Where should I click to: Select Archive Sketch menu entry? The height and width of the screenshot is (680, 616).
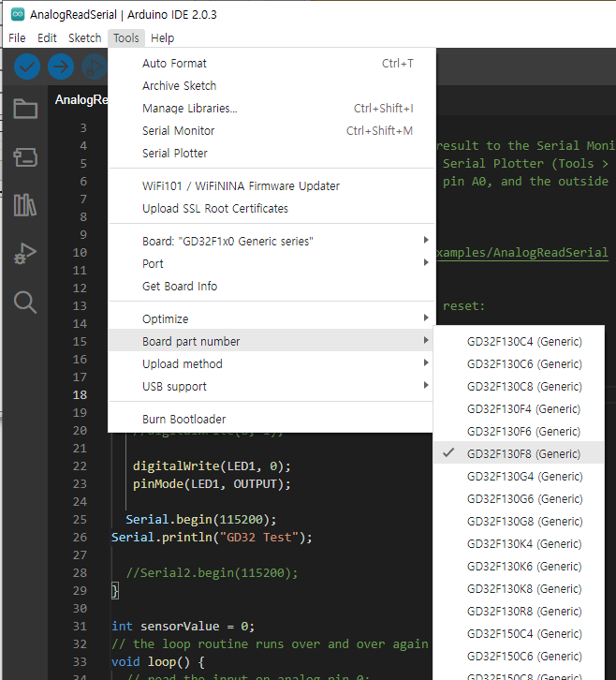tap(271, 86)
